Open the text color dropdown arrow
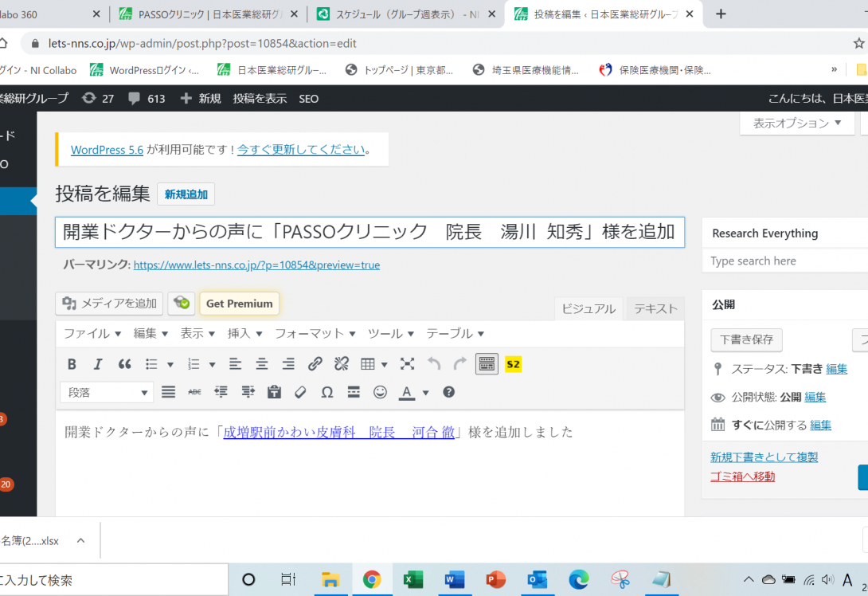868x596 pixels. click(x=426, y=393)
